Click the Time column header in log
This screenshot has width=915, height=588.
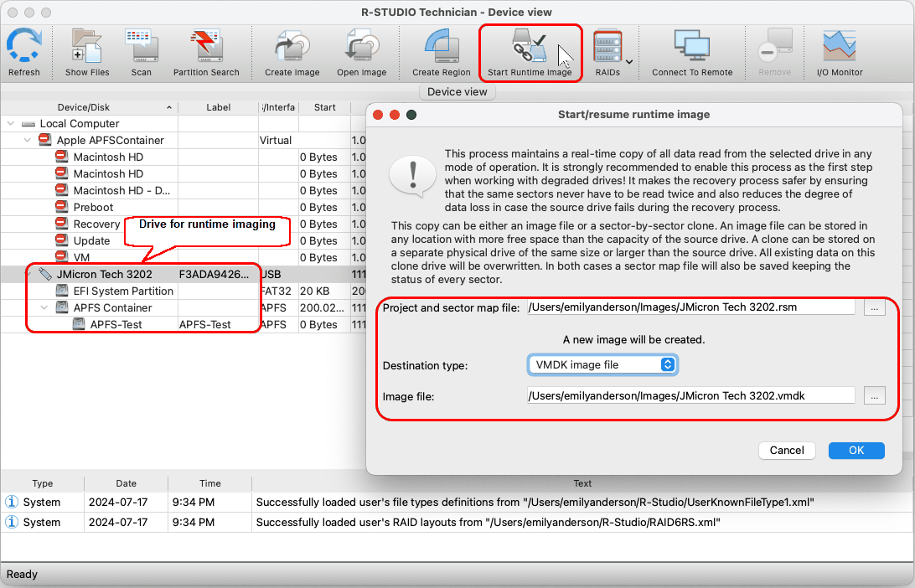pos(210,483)
